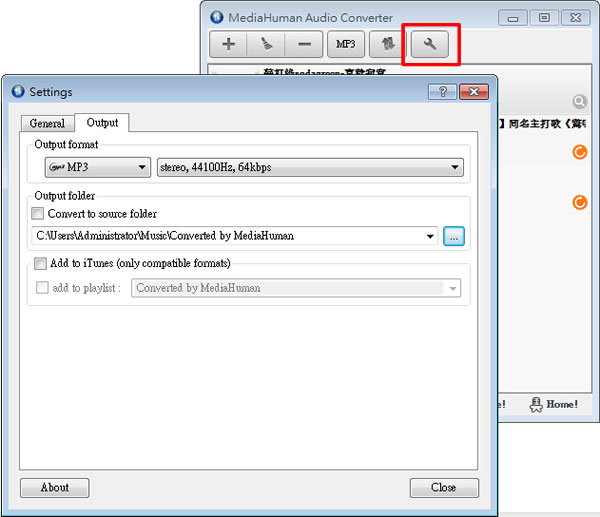This screenshot has width=600, height=517.
Task: Open the Converted by MediaHuman playlist dropdown
Action: 296,288
